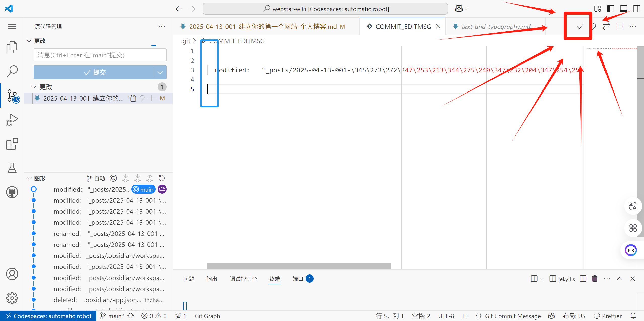This screenshot has height=321, width=644.
Task: Toggle the secondary side bar layout button
Action: 636,9
